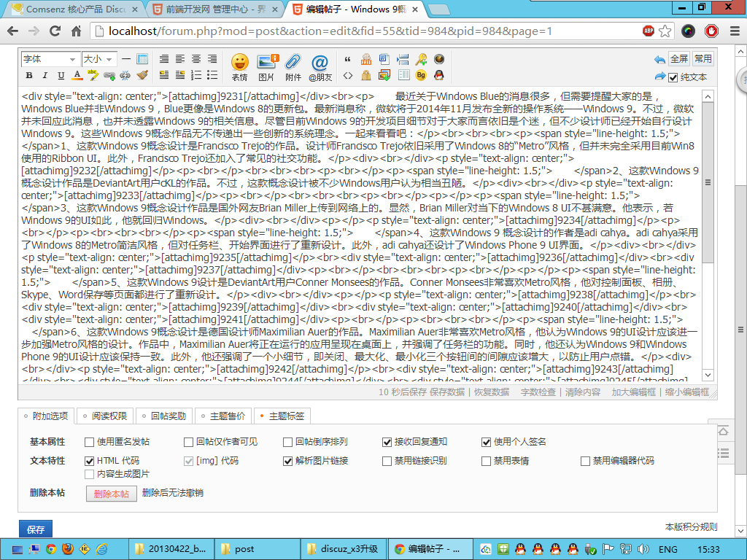Toggle the 纯文本 plain text checkbox
This screenshot has width=747, height=560.
pyautogui.click(x=673, y=77)
